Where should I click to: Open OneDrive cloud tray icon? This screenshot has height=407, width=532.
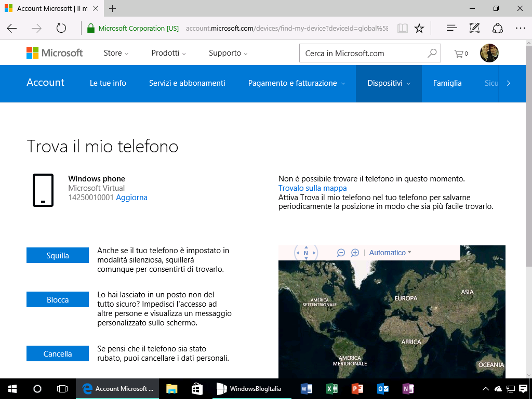(498, 389)
